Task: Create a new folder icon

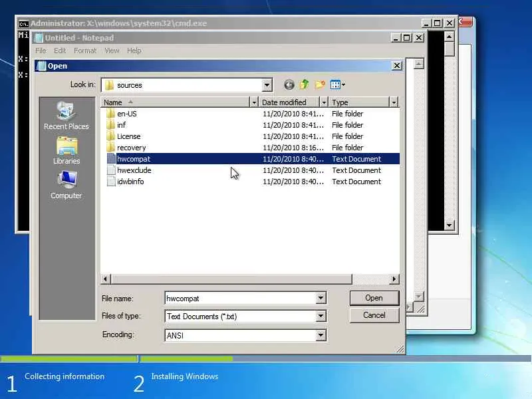Action: click(x=320, y=84)
